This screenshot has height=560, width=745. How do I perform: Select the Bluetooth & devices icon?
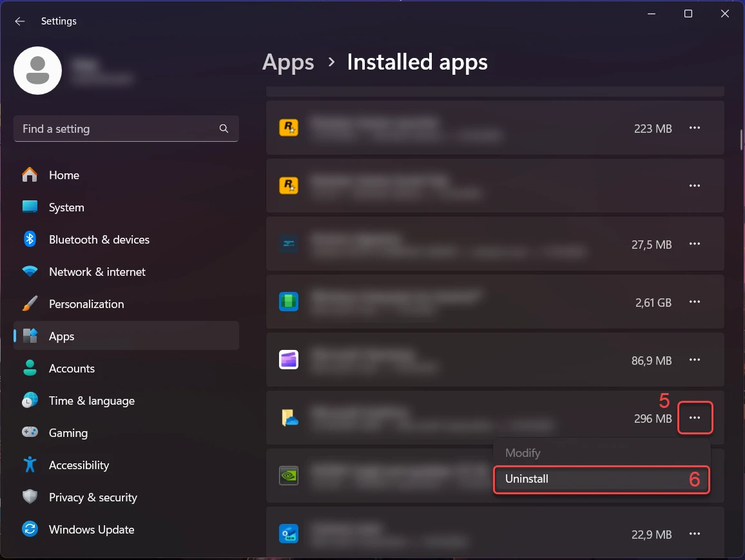tap(30, 240)
